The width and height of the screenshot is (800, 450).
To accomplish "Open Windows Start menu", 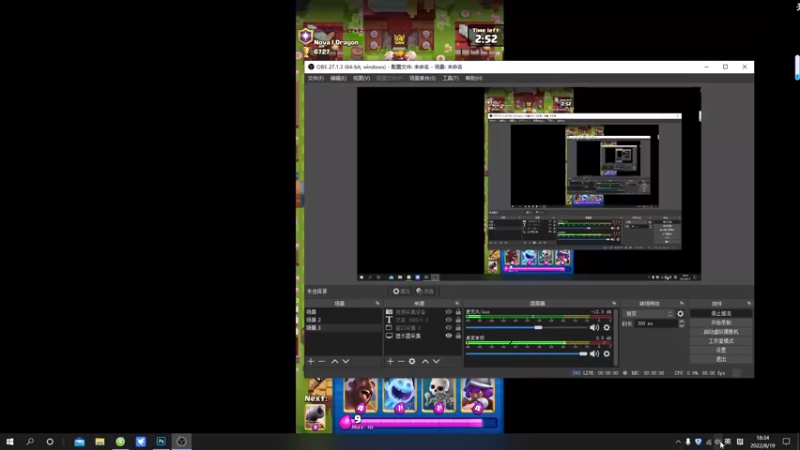I will 10,442.
